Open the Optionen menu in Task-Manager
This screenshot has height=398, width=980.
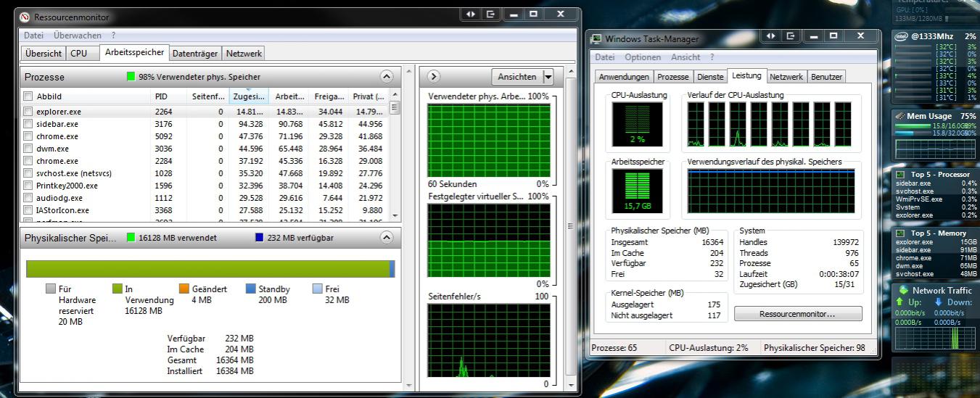[x=643, y=57]
